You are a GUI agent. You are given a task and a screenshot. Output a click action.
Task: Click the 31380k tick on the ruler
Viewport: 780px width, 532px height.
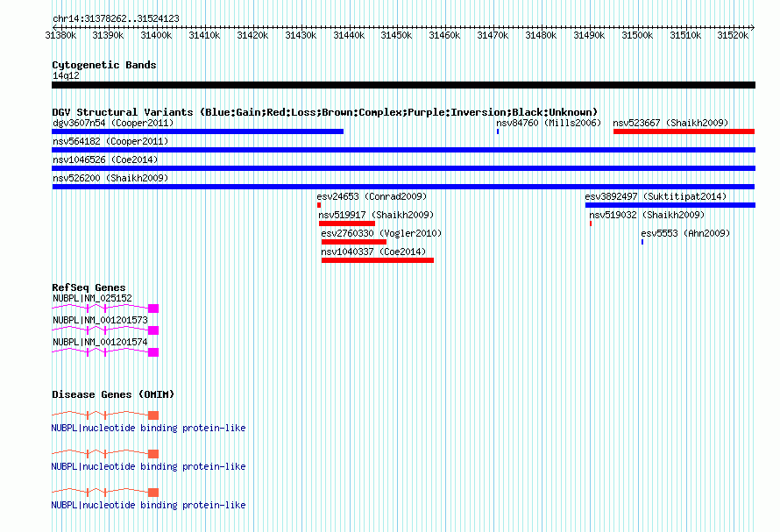60,35
